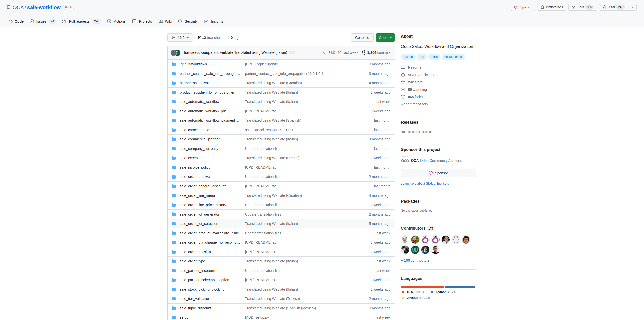Viewport: 644px width, 320px height.
Task: Click the Go to file button
Action: click(x=362, y=38)
